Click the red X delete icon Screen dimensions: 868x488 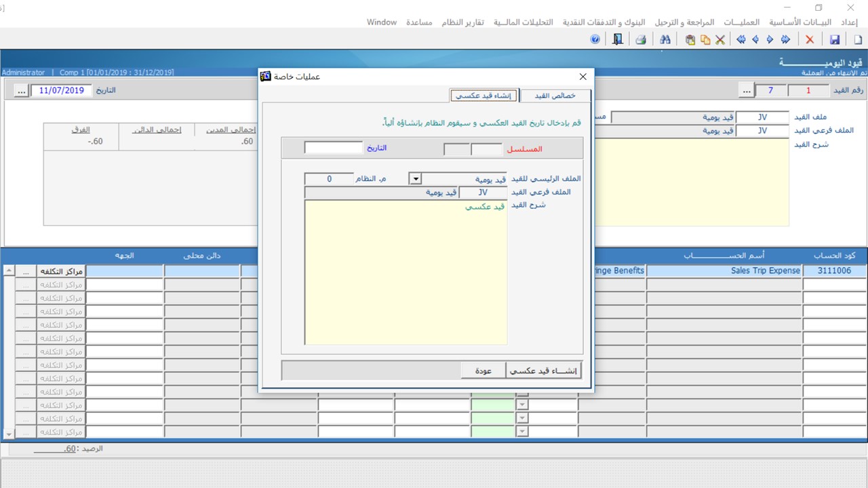(x=810, y=40)
